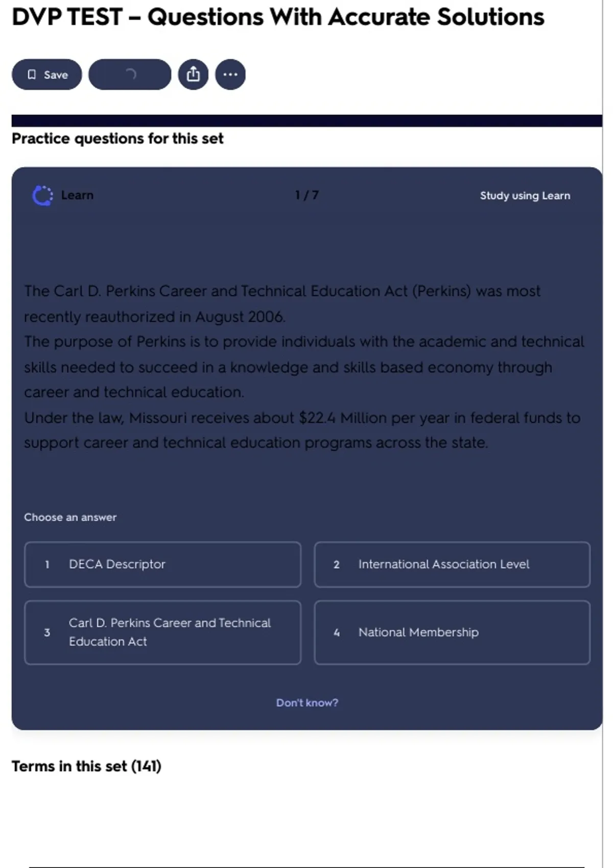Open the three-dots more options menu
The image size is (613, 868).
click(230, 75)
